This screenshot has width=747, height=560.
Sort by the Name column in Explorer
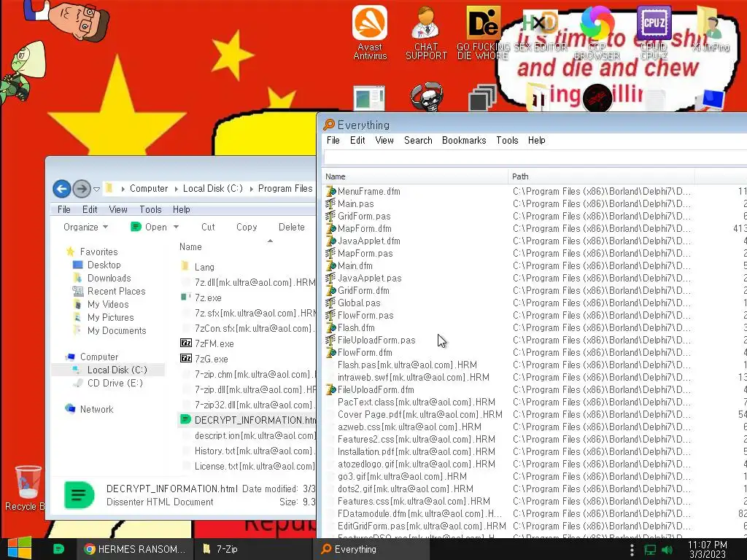190,246
